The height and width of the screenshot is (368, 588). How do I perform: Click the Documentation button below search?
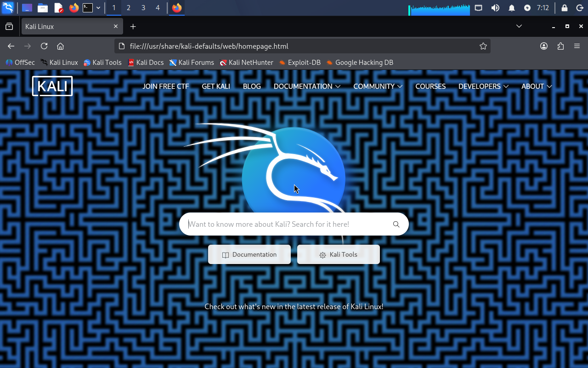pos(249,254)
